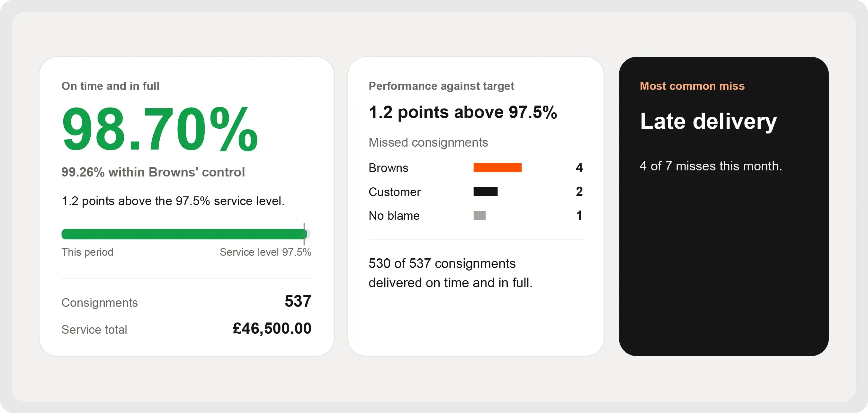Select the Browns missed count 4
This screenshot has width=868, height=413.
coord(579,168)
